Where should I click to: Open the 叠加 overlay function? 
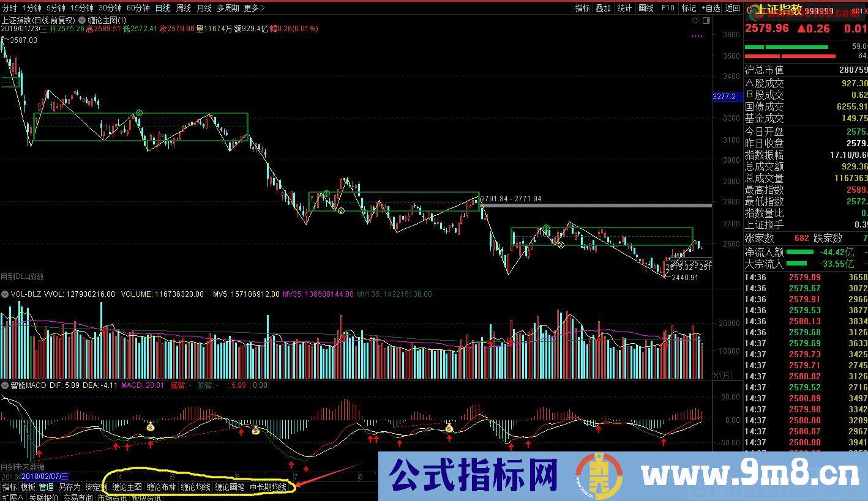click(x=604, y=8)
